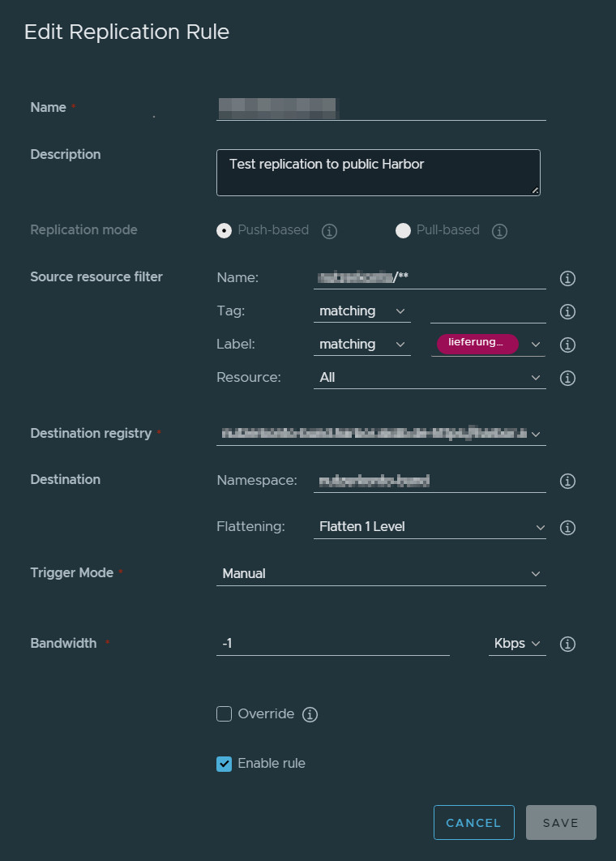Click the Save button
The image size is (616, 861).
tap(561, 822)
